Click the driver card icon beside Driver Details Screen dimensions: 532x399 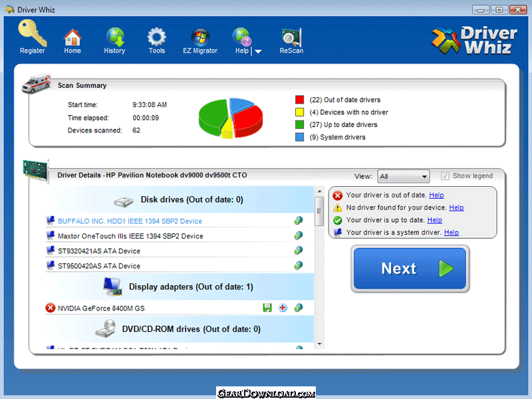tap(36, 171)
